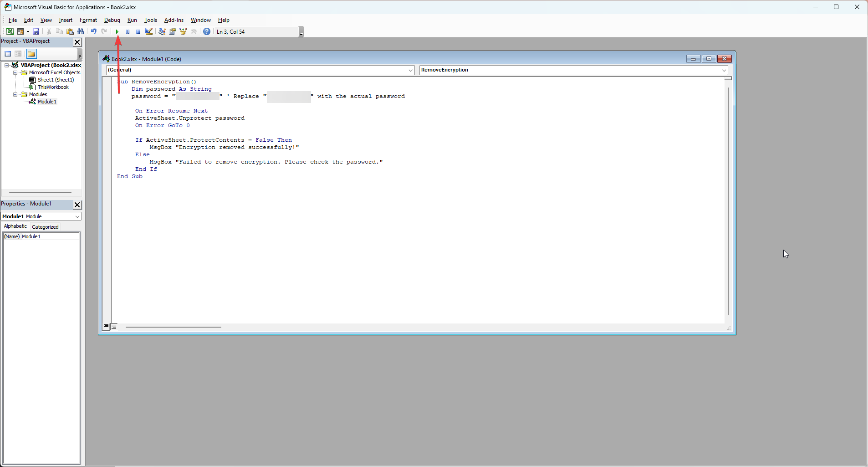Viewport: 868px width, 467px height.
Task: Open the Run menu
Action: (132, 20)
